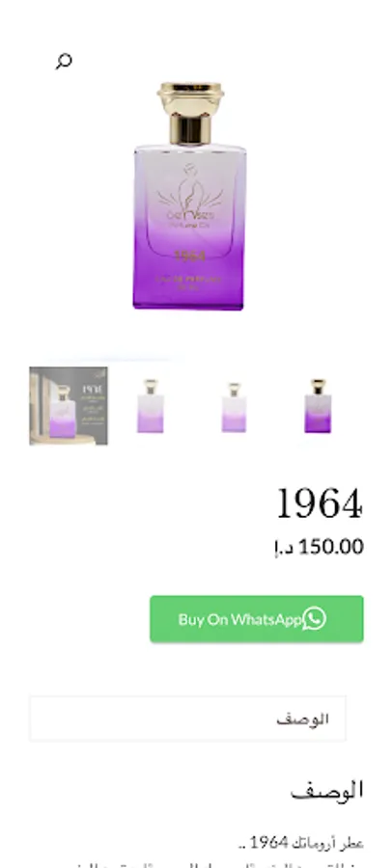Click the magnifier zoom icon on product image
The height and width of the screenshot is (868, 392).
point(64,61)
